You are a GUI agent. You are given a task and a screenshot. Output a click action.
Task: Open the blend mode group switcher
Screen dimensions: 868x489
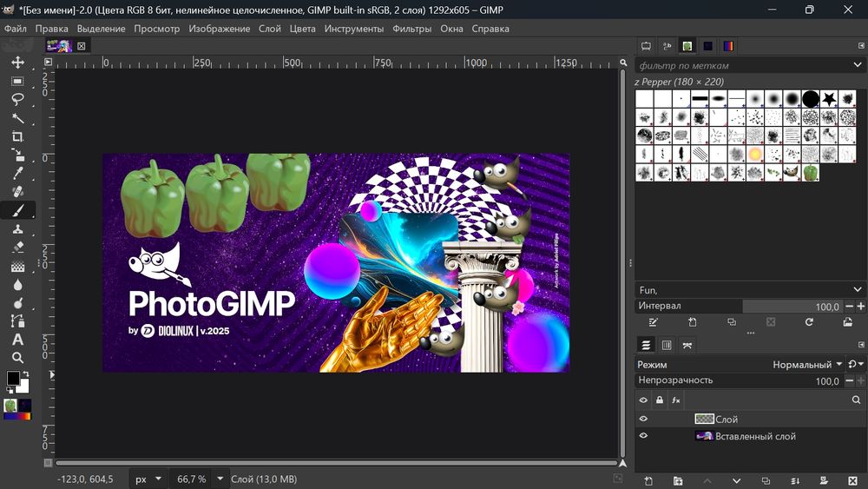click(x=855, y=364)
